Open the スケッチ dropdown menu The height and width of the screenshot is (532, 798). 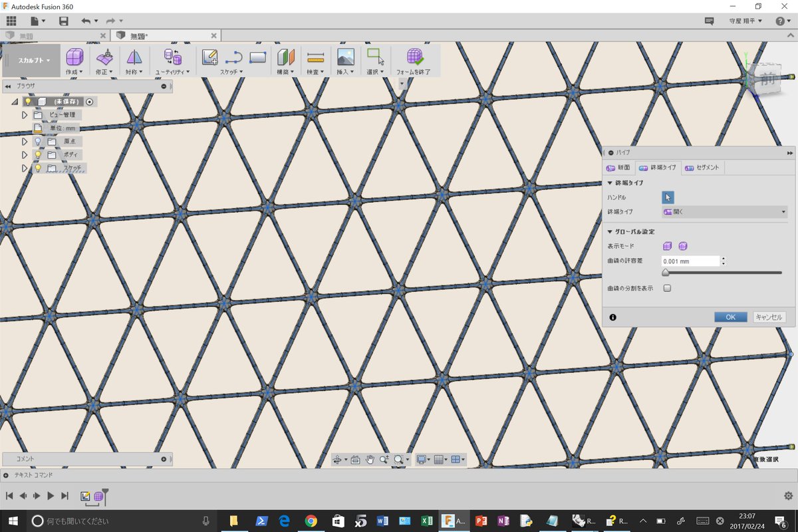231,71
